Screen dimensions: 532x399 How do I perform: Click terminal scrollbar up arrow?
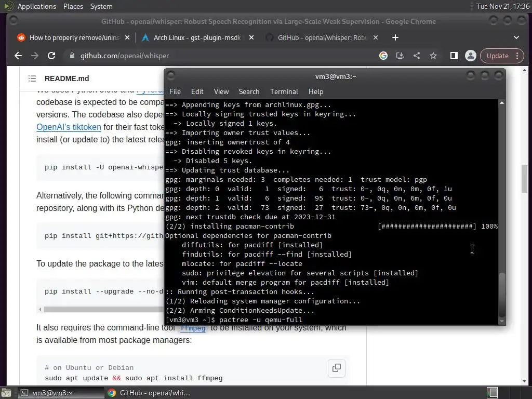pos(502,102)
